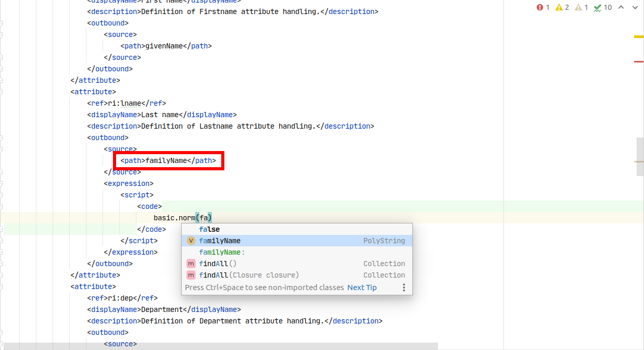Click the up chevron to jump to previous problem
This screenshot has height=350, width=644.
tap(620, 8)
